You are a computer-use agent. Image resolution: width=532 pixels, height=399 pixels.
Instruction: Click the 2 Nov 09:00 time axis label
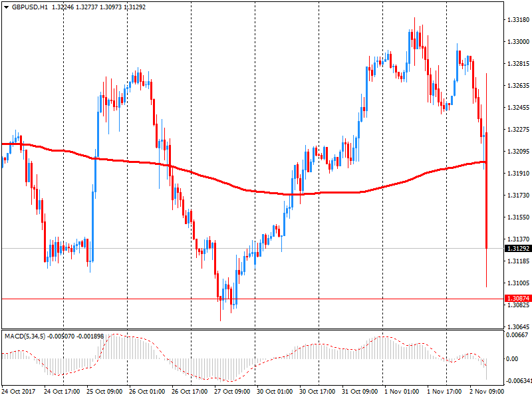(x=487, y=391)
